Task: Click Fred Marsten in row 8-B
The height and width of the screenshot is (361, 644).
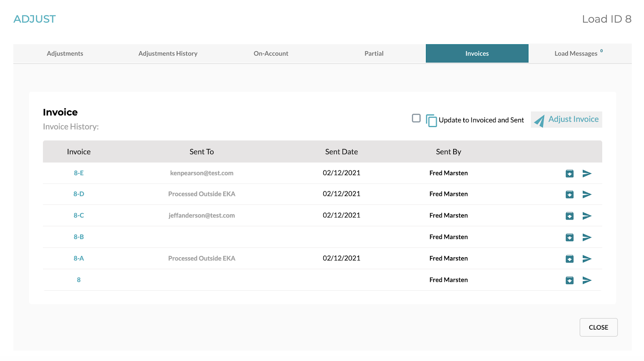Action: [x=448, y=237]
